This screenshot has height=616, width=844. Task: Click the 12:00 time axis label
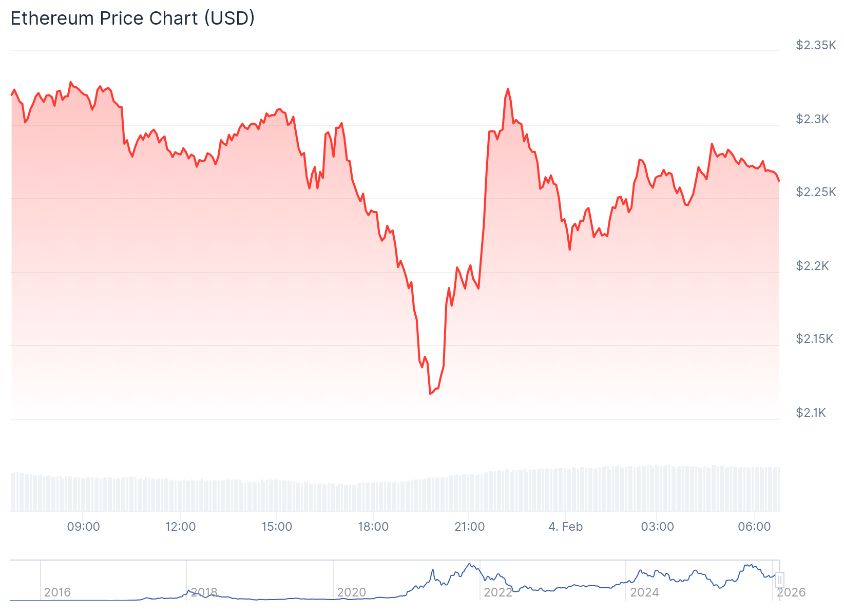181,527
